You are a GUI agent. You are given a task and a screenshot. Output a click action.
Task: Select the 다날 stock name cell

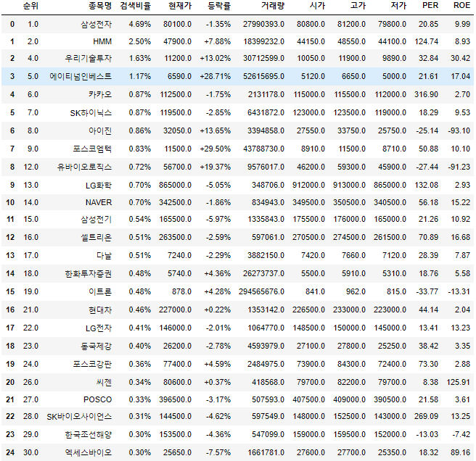[104, 256]
